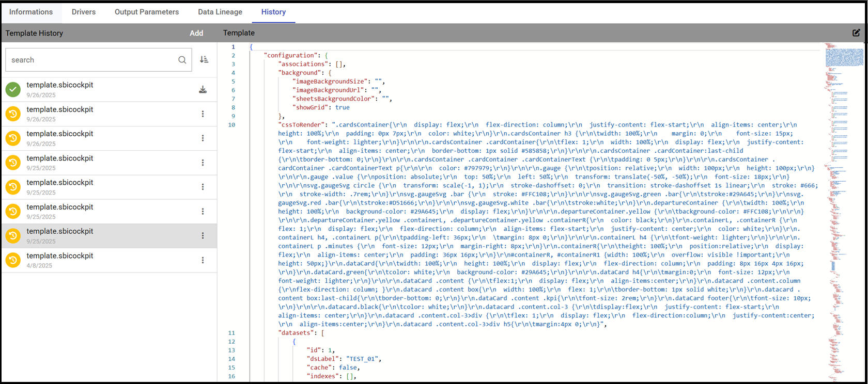Switch to the Informations tab
The image size is (868, 384).
(x=31, y=12)
